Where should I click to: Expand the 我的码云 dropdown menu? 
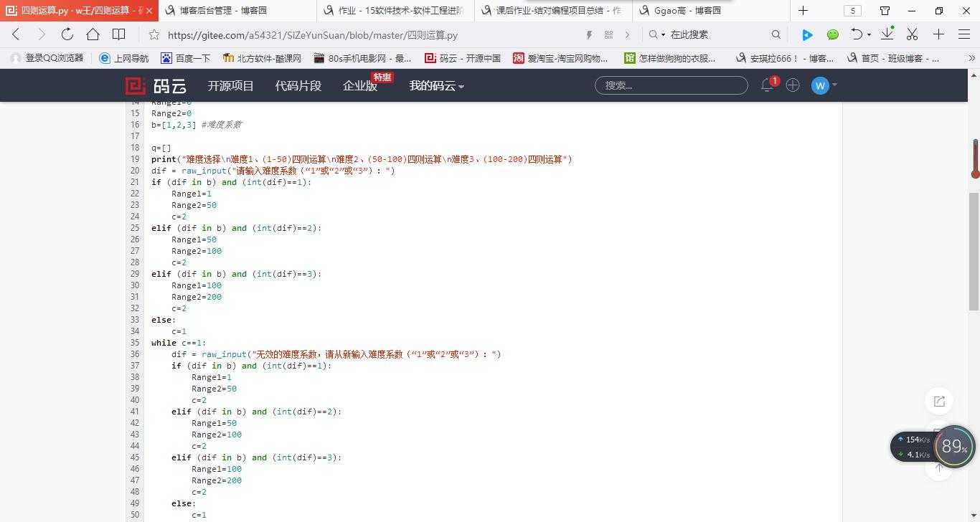tap(437, 86)
